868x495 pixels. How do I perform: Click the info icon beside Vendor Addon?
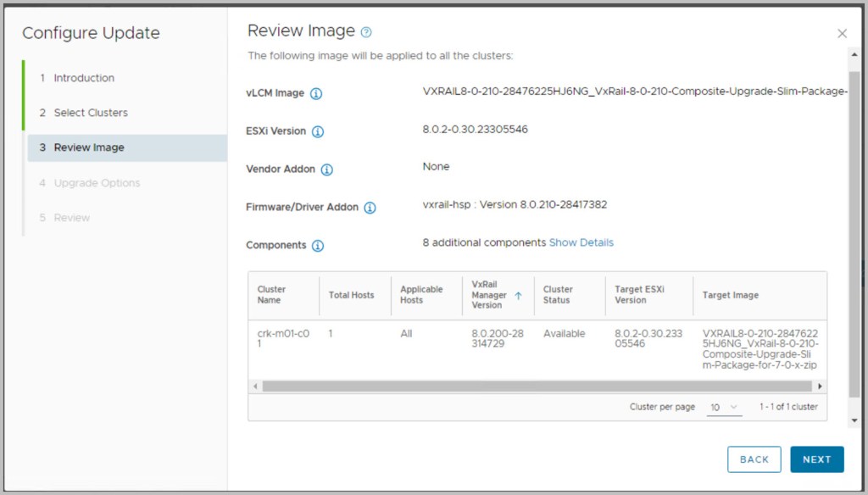coord(327,170)
